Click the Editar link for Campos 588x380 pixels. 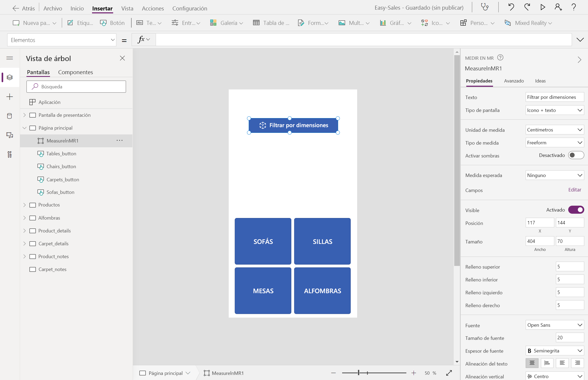575,190
